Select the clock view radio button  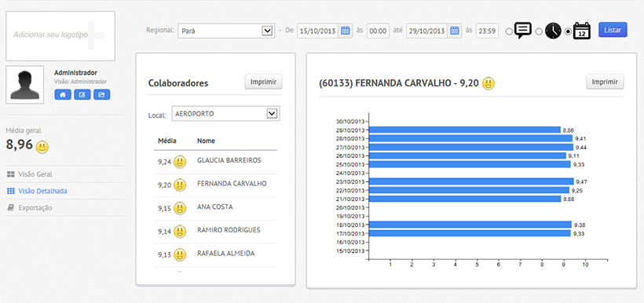click(540, 31)
